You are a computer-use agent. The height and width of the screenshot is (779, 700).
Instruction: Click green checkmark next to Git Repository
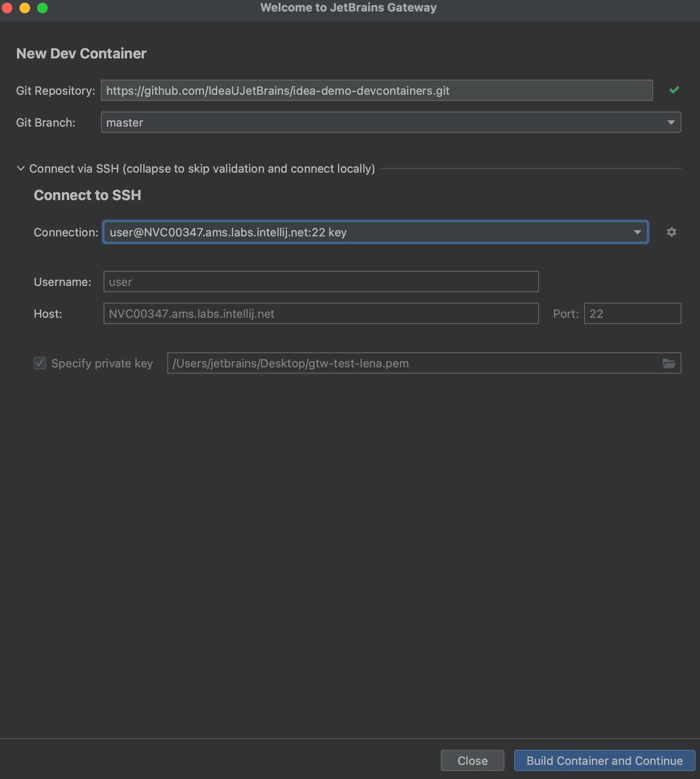tap(674, 90)
